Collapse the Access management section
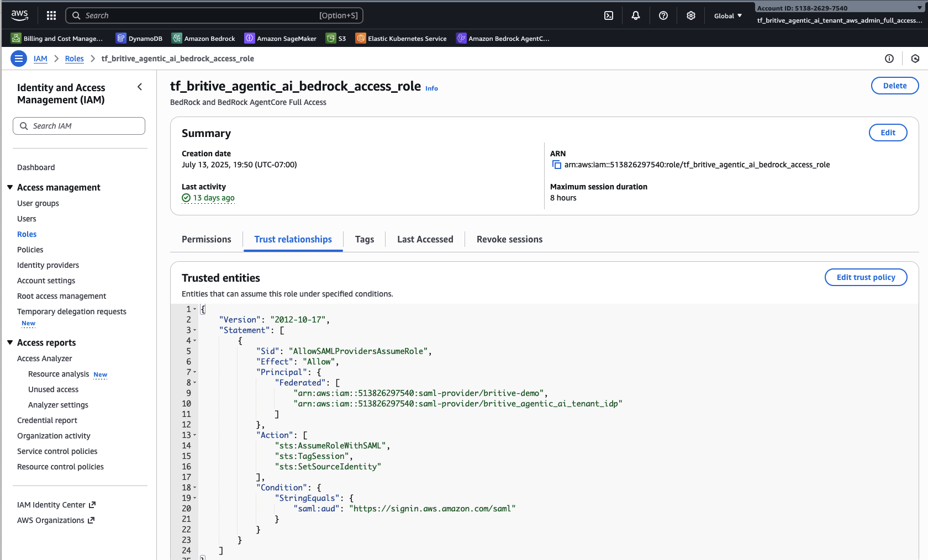 [x=10, y=187]
